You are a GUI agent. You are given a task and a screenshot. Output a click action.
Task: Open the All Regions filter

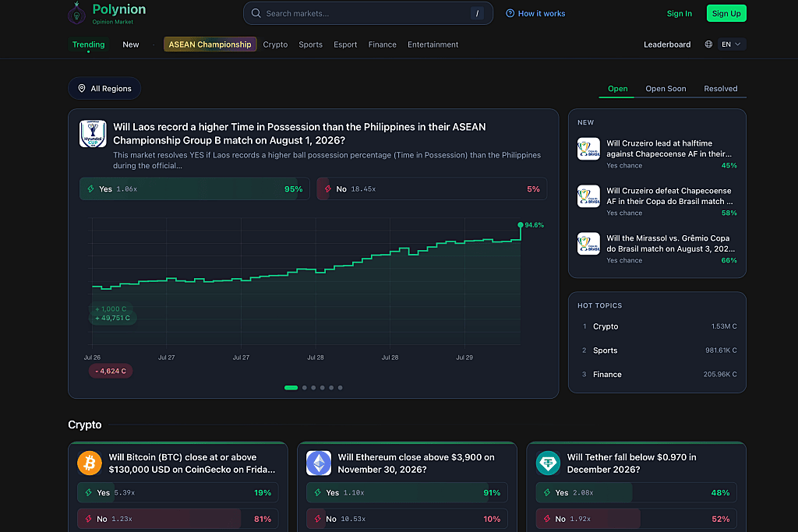pyautogui.click(x=104, y=89)
